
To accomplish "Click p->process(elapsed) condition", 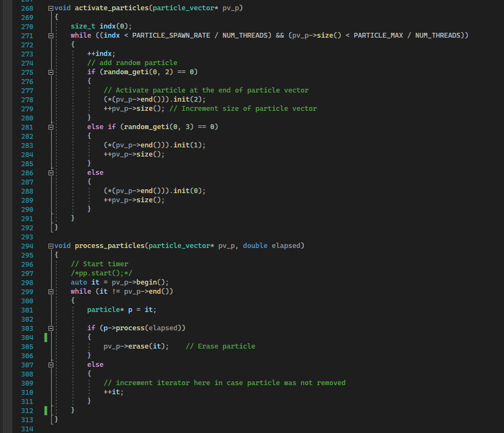I will [142, 328].
